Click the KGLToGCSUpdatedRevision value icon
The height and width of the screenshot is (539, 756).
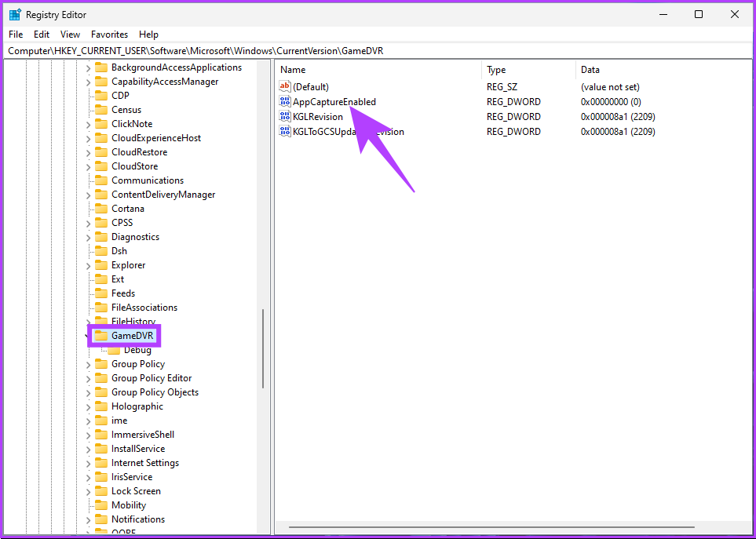(285, 132)
